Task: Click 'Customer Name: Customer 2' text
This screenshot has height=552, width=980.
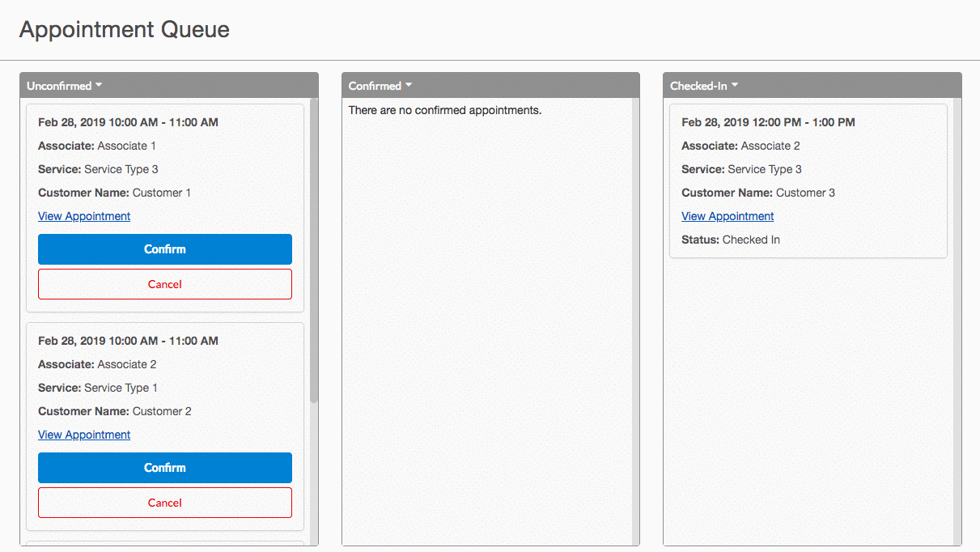Action: 115,411
